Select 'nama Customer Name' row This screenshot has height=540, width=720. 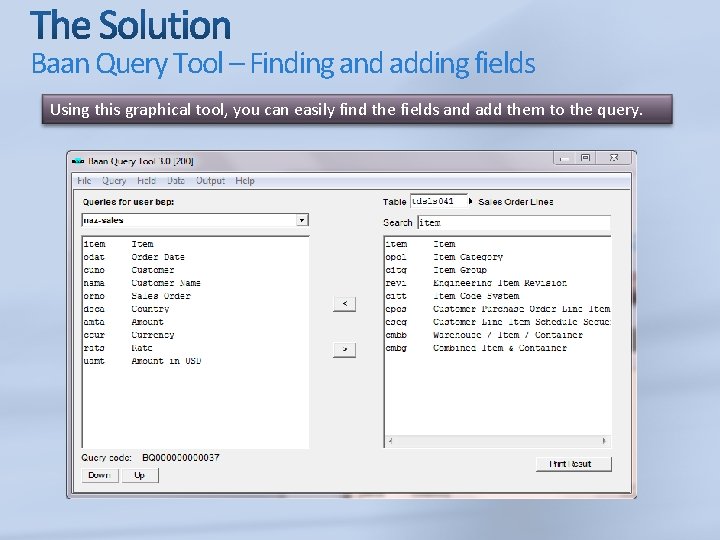pyautogui.click(x=196, y=283)
